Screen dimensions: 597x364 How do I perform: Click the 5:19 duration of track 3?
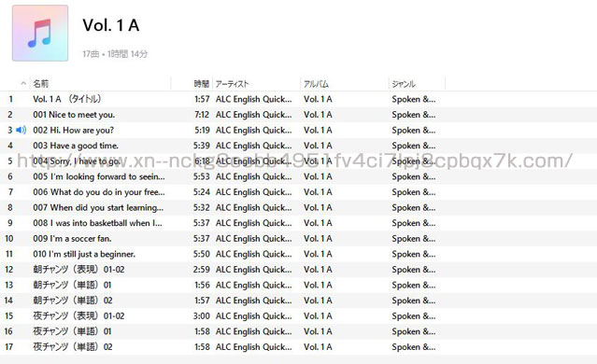pyautogui.click(x=202, y=130)
